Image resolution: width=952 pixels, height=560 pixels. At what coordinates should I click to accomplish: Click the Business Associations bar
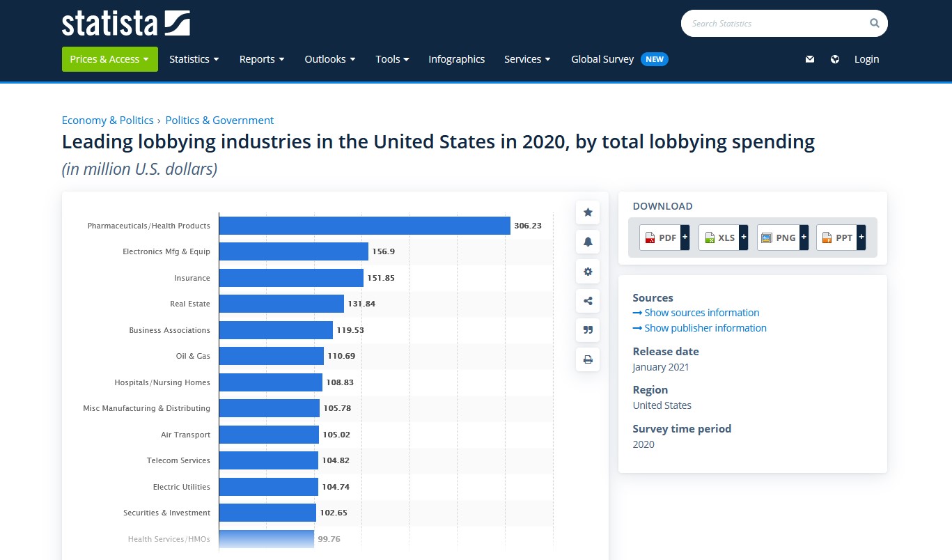(276, 330)
